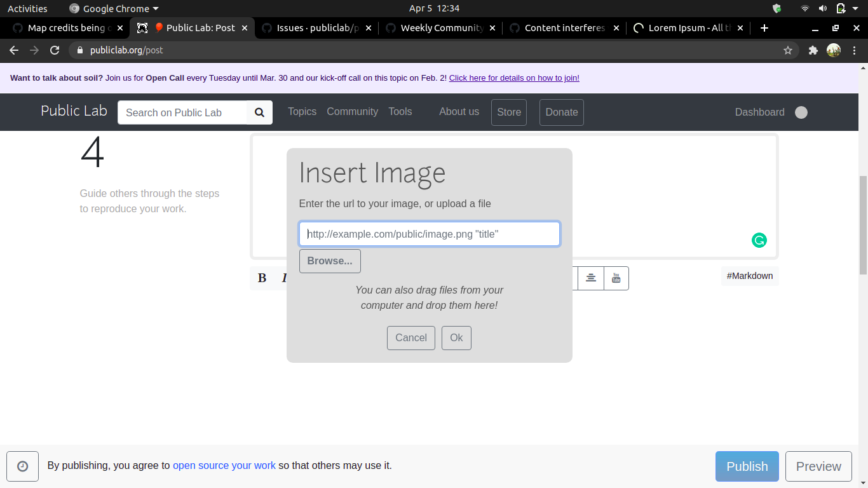The height and width of the screenshot is (488, 868).
Task: Expand the Tools navigation dropdown
Action: [400, 112]
